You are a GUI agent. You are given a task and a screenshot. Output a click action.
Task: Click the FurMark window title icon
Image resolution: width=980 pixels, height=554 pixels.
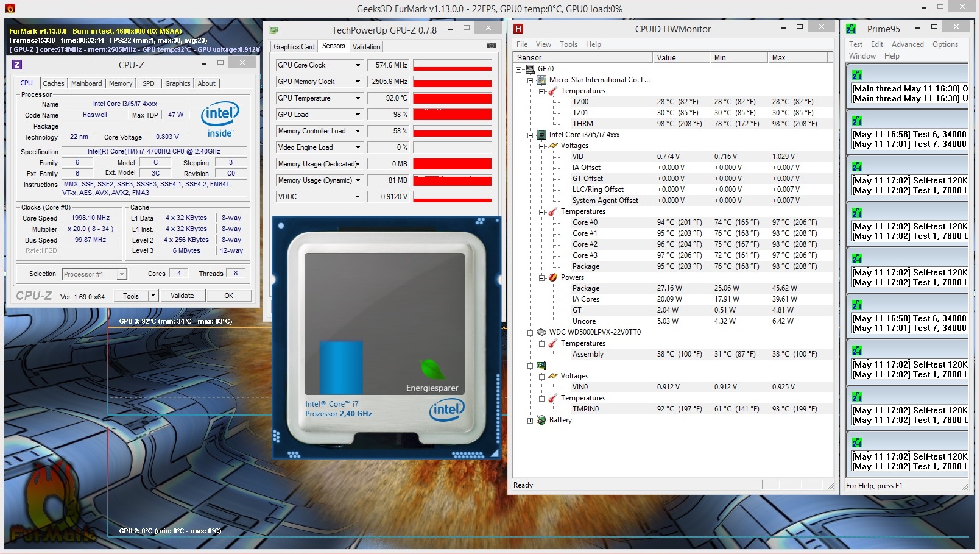coord(10,9)
